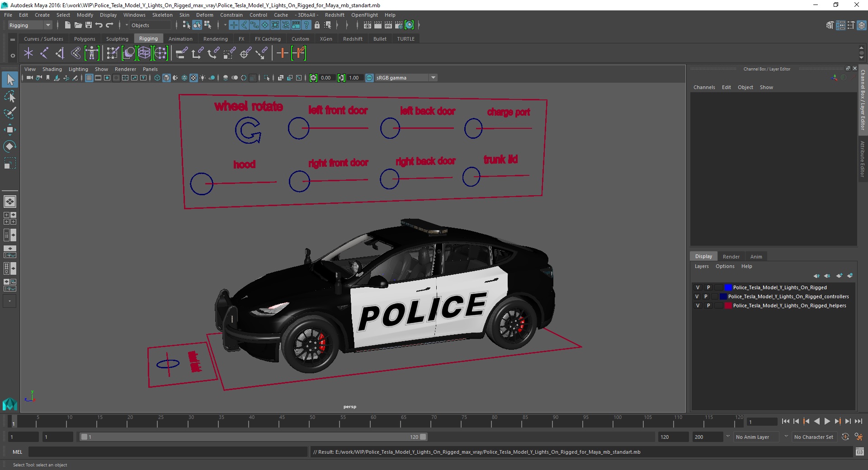Select the arrow Select tool in toolbox
868x470 pixels.
pyautogui.click(x=10, y=80)
